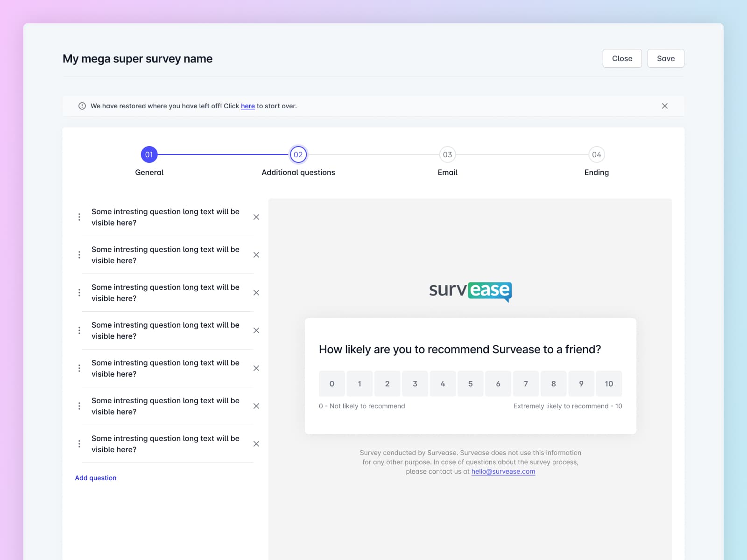The width and height of the screenshot is (747, 560).
Task: Select rating 0 on recommendation scale
Action: (332, 384)
